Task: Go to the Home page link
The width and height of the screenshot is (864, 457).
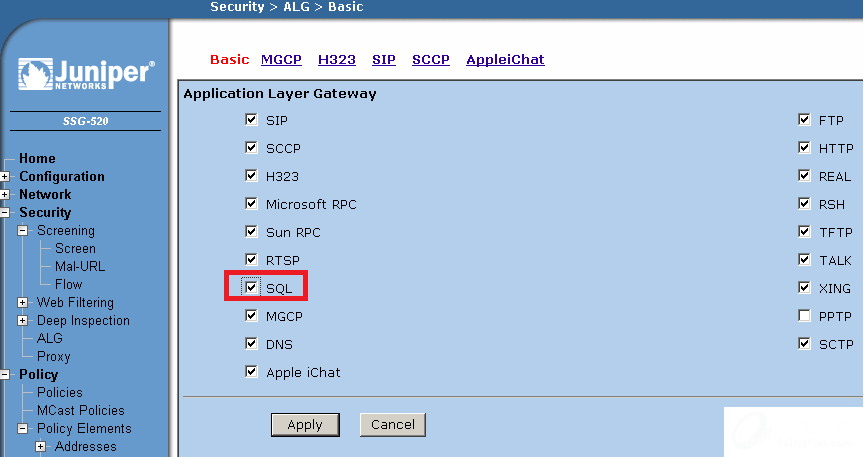Action: point(37,159)
